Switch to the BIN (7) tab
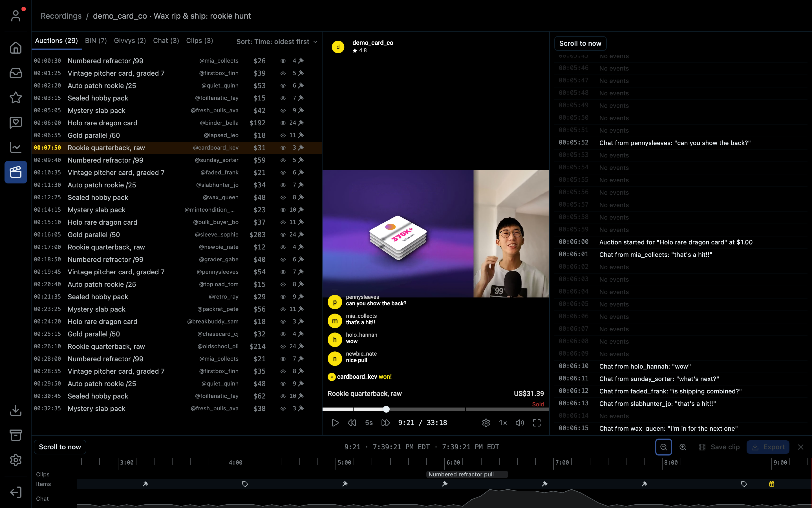 click(x=96, y=41)
